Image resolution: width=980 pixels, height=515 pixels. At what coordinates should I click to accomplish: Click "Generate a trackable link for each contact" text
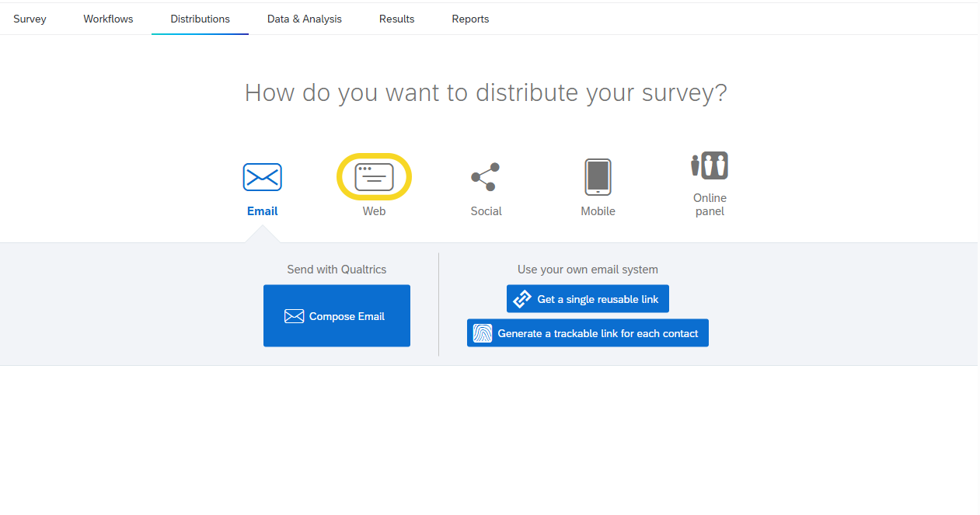[598, 333]
